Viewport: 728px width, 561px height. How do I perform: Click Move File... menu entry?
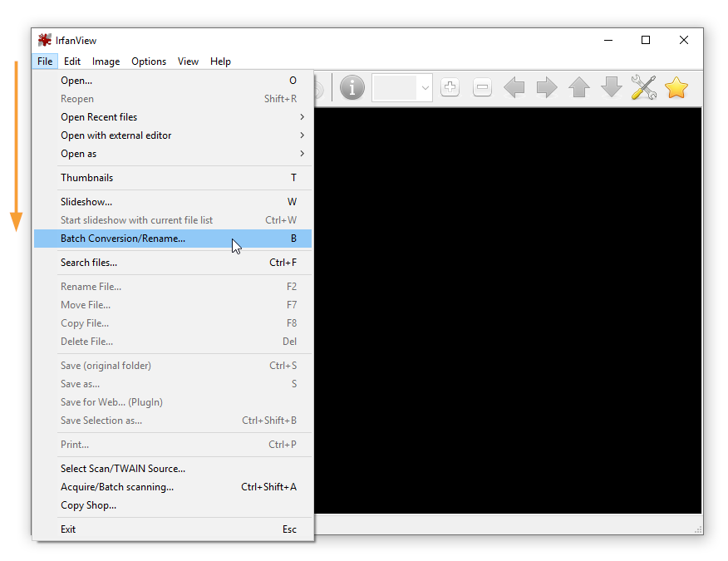tap(173, 305)
